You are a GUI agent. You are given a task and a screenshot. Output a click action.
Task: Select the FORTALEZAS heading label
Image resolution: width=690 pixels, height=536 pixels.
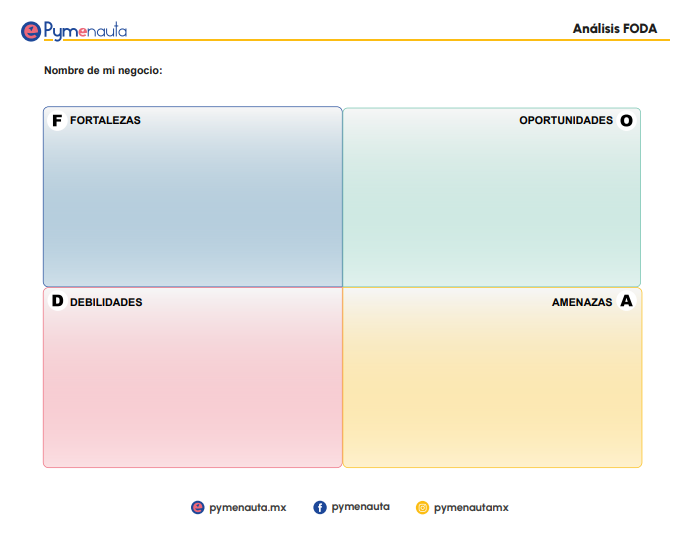(x=105, y=121)
